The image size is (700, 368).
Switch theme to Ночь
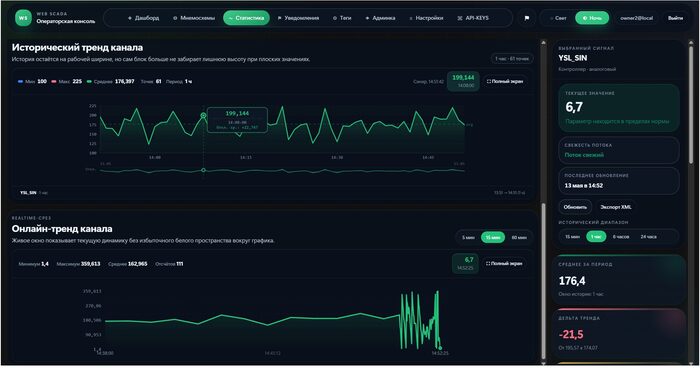(x=592, y=18)
